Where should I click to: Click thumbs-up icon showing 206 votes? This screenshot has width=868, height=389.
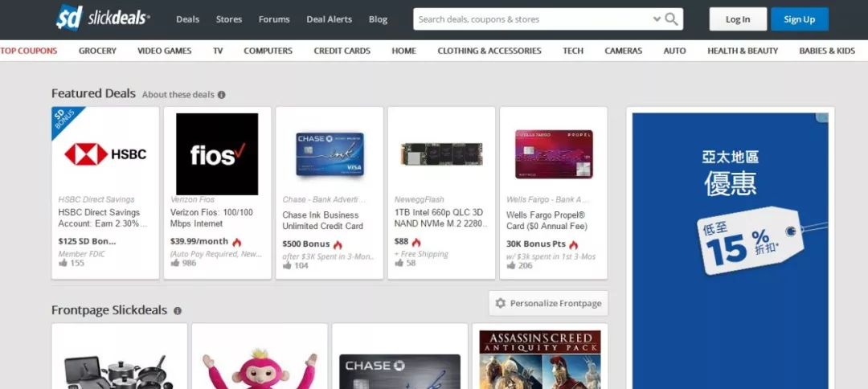(511, 265)
